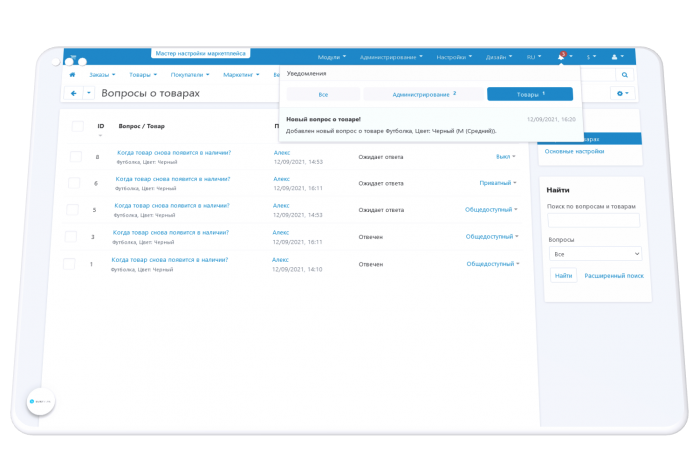The width and height of the screenshot is (700, 466).
Task: Open the 'Вопросы' filter select box
Action: pos(595,254)
